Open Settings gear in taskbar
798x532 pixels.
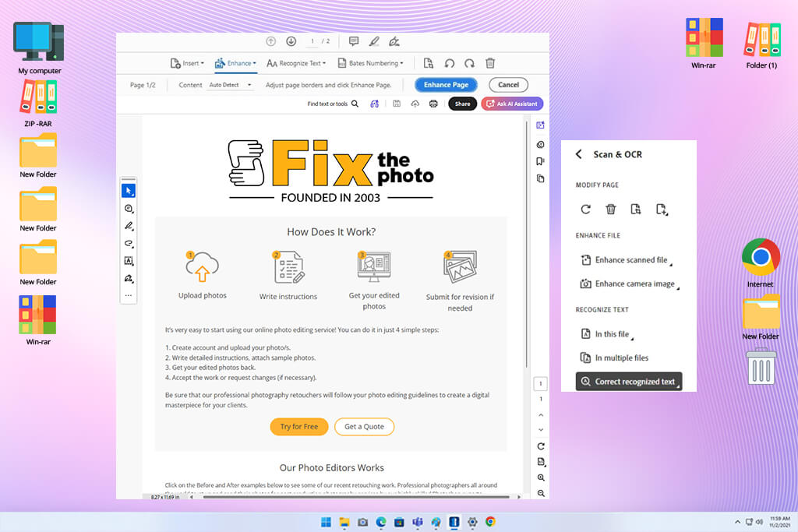[472, 522]
